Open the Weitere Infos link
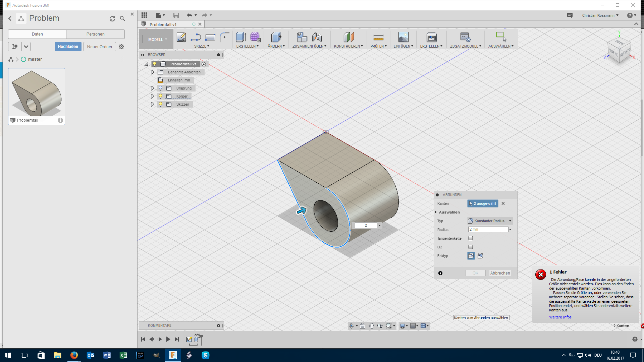 tap(560, 317)
